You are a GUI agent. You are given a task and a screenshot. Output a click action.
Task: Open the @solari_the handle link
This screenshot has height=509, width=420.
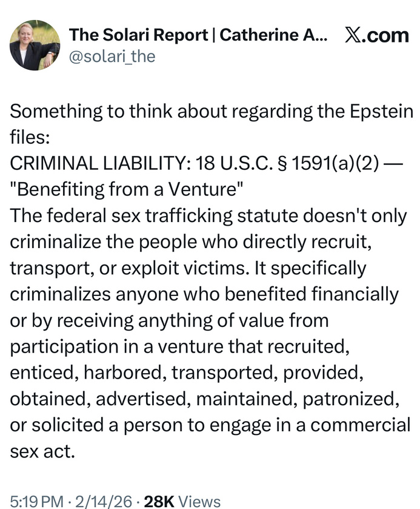tap(112, 56)
